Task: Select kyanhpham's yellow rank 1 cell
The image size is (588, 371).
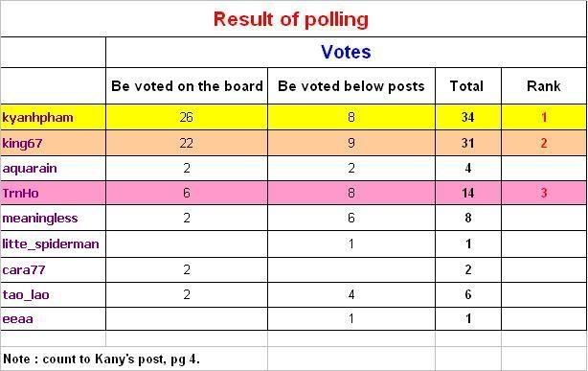Action: [x=544, y=117]
